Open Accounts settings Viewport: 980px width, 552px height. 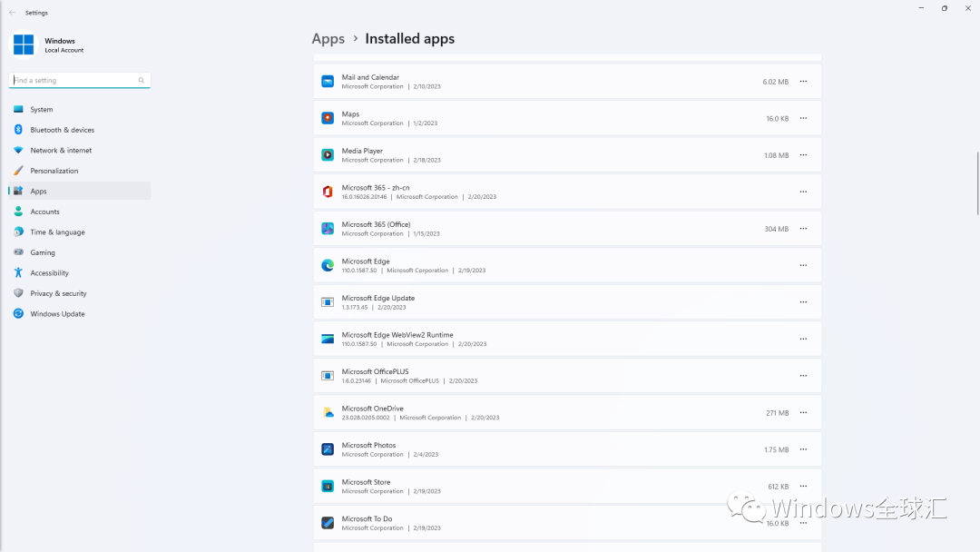click(79, 212)
